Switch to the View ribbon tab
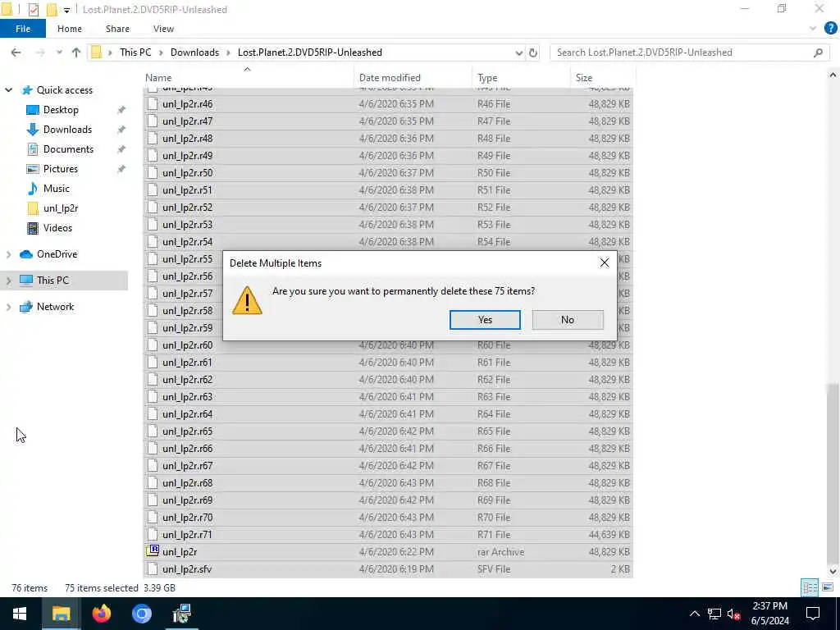The width and height of the screenshot is (840, 630). [x=163, y=29]
